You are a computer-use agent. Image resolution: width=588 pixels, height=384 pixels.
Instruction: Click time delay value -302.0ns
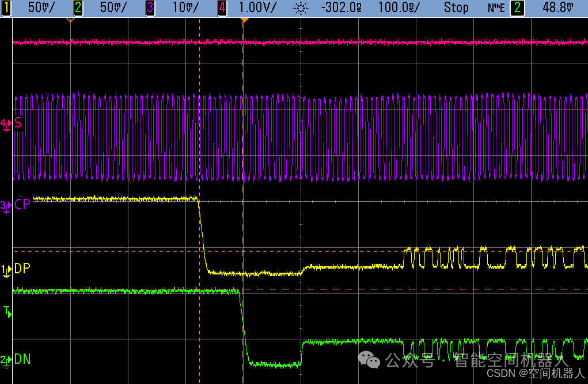coord(342,7)
